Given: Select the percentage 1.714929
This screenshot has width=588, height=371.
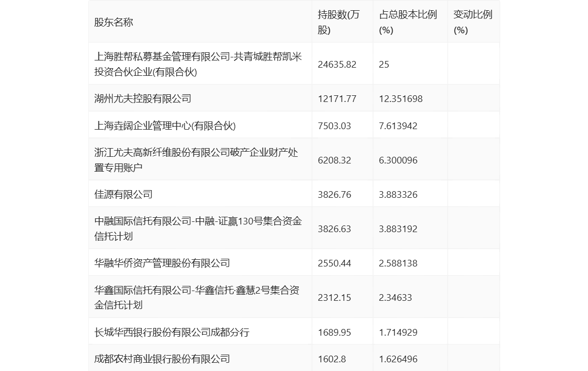Looking at the screenshot, I should pyautogui.click(x=398, y=333).
